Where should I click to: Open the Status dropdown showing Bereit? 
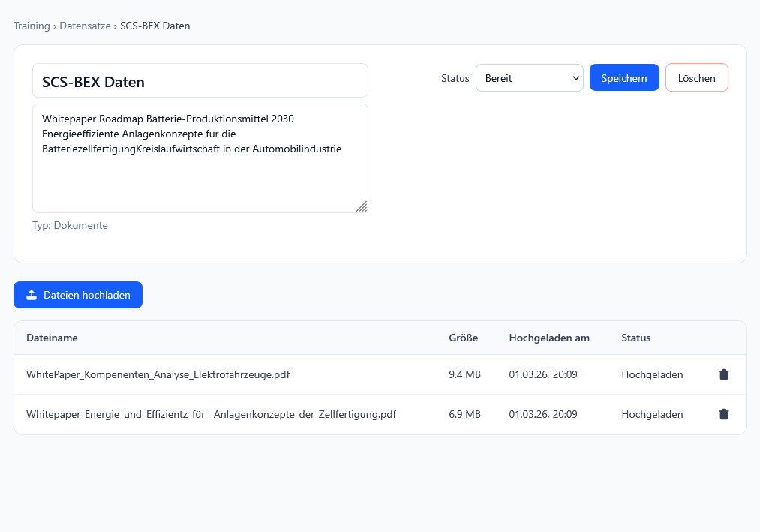(x=529, y=78)
